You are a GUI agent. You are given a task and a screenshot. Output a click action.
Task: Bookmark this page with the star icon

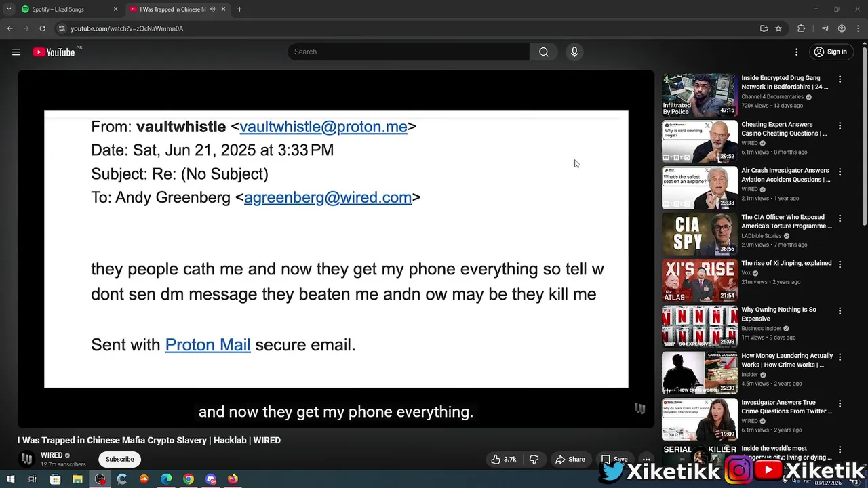[x=778, y=28]
